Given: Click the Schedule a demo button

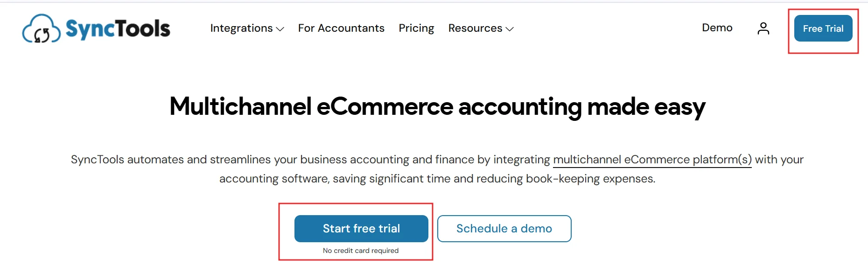Looking at the screenshot, I should point(504,229).
